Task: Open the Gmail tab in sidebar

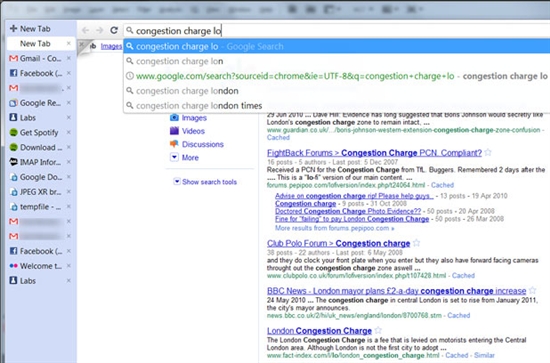Action: coord(35,58)
